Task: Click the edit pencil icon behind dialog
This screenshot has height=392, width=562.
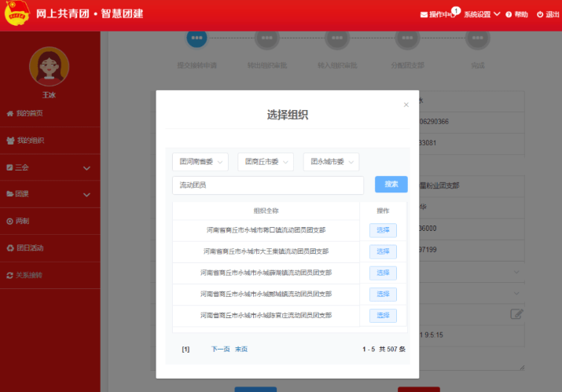Action: click(516, 314)
